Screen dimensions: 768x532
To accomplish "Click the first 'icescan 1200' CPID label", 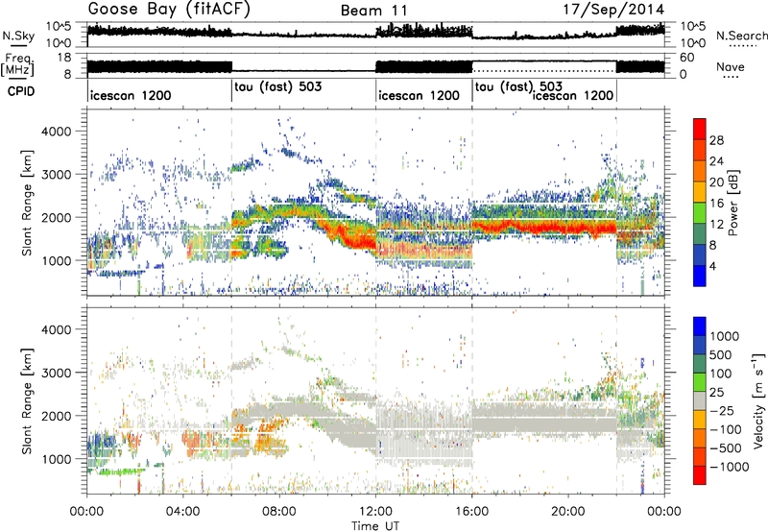I will tap(131, 95).
